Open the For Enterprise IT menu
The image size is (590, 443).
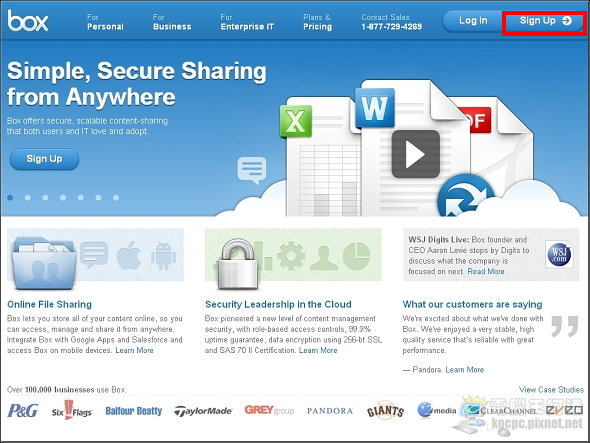coord(247,22)
